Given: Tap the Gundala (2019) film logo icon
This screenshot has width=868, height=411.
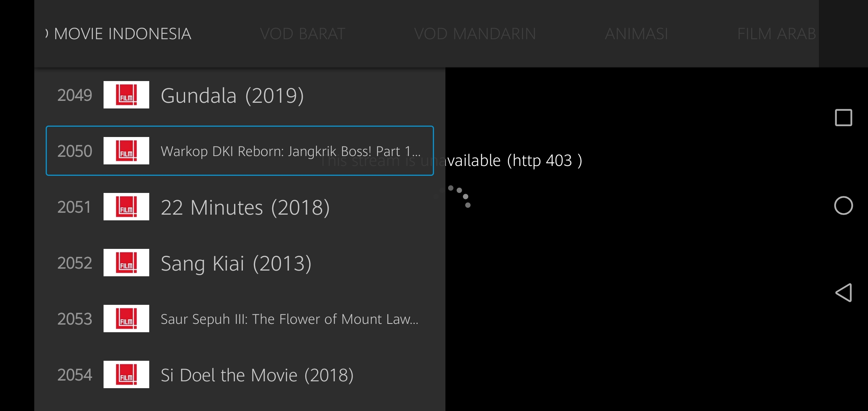Looking at the screenshot, I should [x=126, y=95].
